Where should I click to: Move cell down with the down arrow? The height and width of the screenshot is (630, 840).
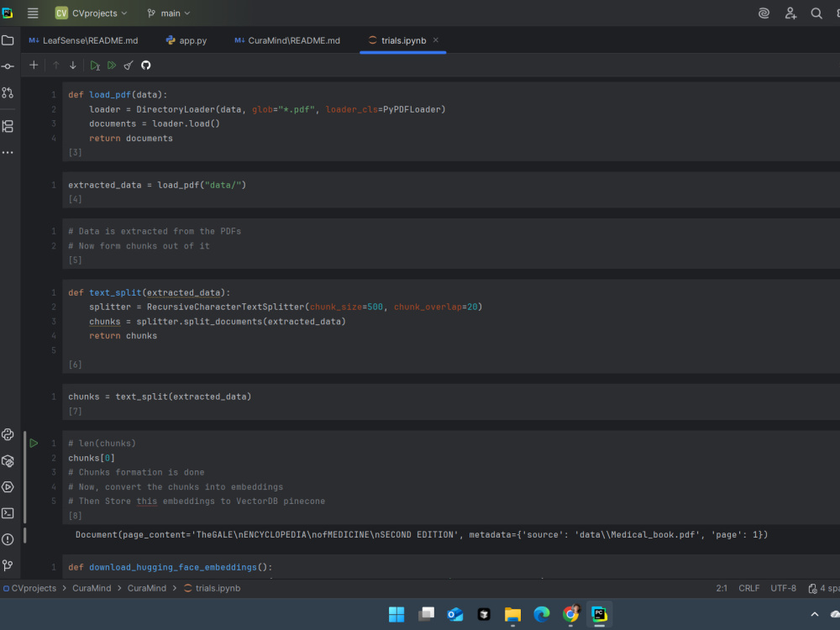click(73, 66)
